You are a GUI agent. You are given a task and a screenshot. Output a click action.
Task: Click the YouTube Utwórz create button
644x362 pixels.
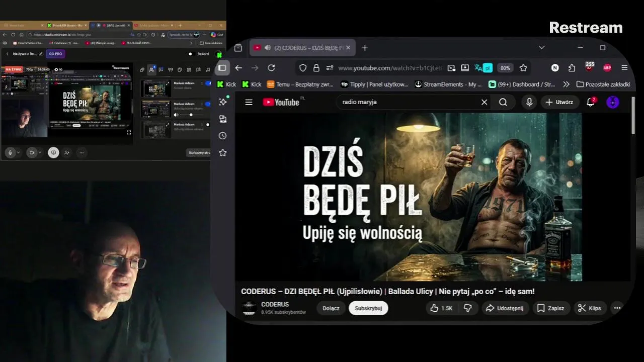(x=559, y=102)
